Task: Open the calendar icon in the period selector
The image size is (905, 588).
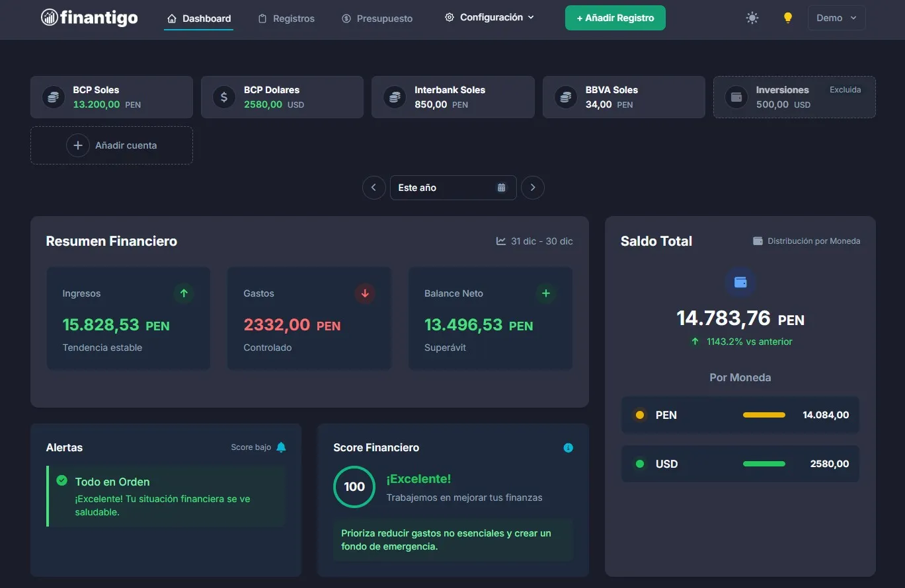Action: pyautogui.click(x=501, y=188)
